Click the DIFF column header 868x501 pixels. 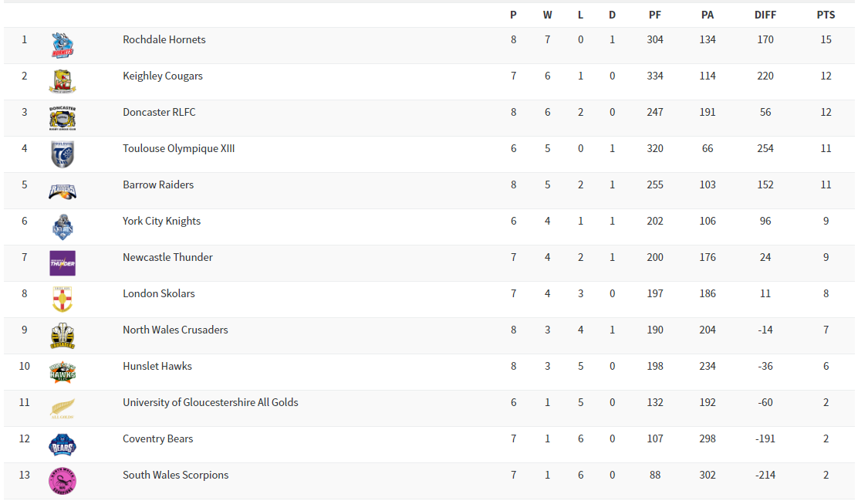click(765, 15)
